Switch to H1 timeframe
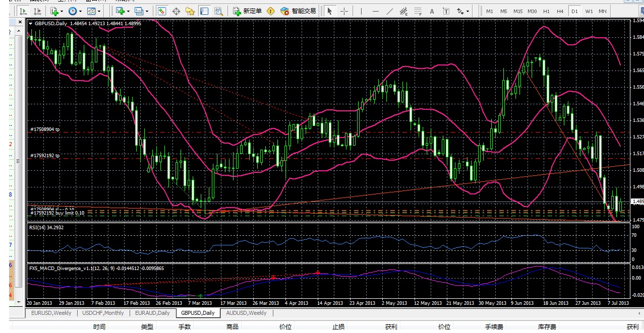The image size is (644, 333). [547, 11]
